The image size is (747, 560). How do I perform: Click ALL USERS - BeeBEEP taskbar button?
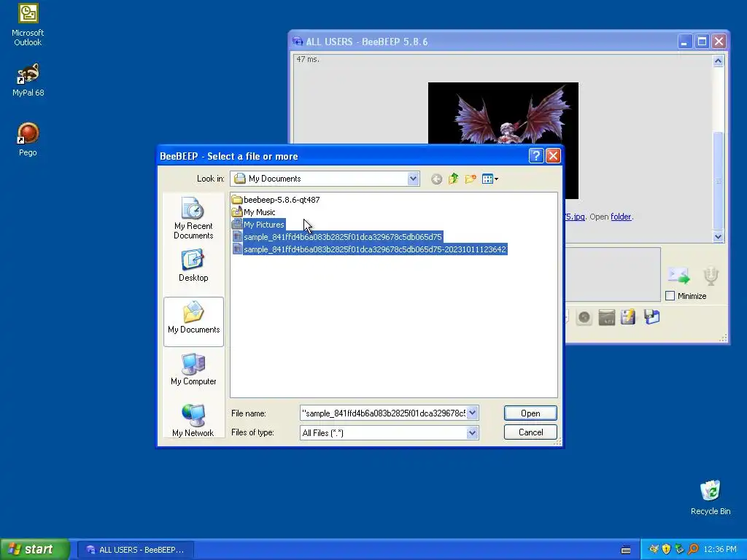click(135, 550)
